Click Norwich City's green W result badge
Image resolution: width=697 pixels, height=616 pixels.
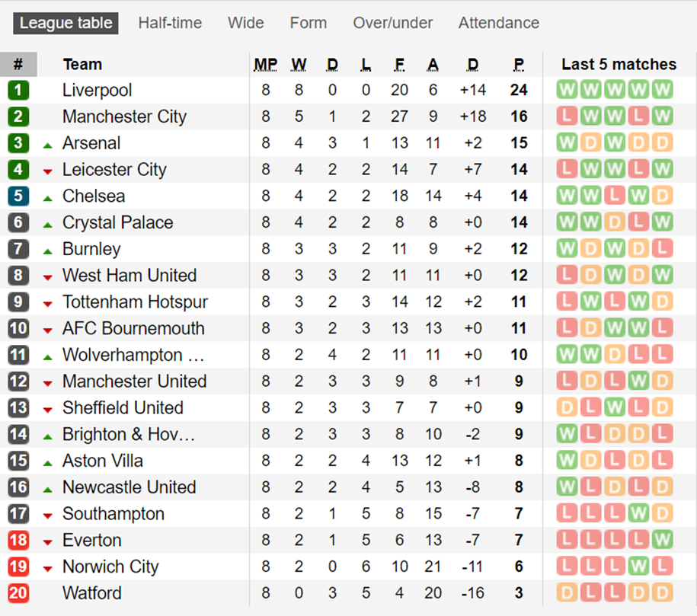638,567
